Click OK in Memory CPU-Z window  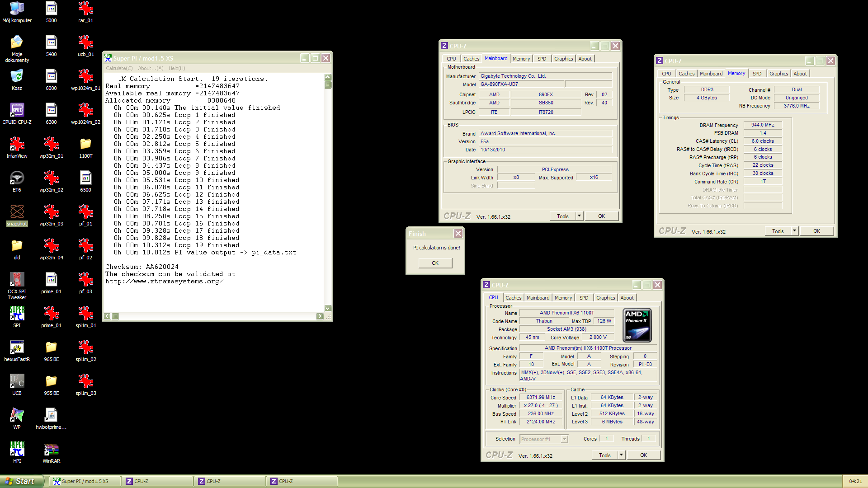pos(816,231)
